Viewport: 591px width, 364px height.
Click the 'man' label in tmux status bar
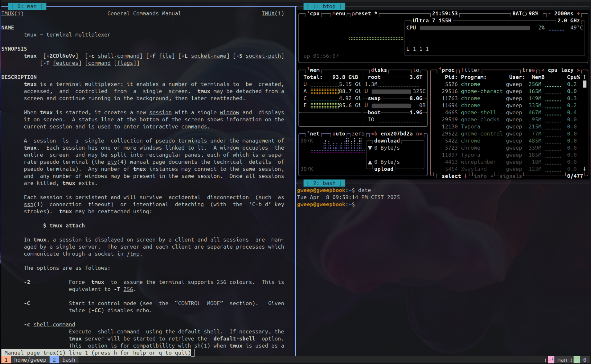[x=562, y=360]
